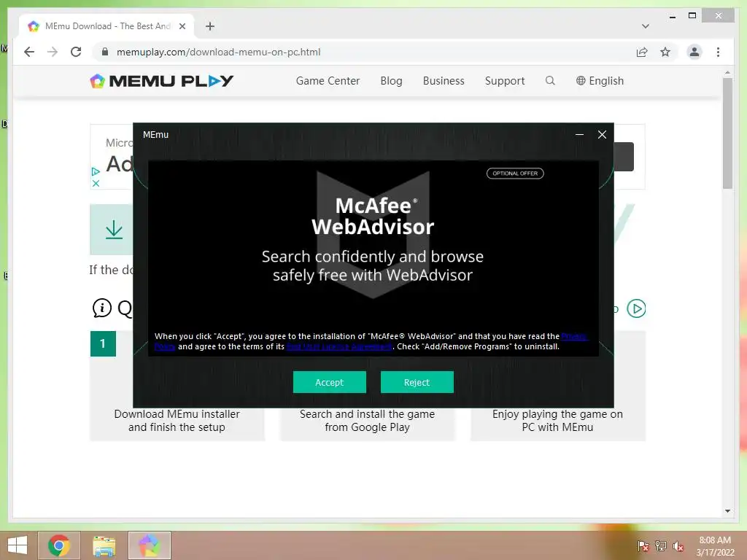Click scrollbar down arrow

pos(727,511)
